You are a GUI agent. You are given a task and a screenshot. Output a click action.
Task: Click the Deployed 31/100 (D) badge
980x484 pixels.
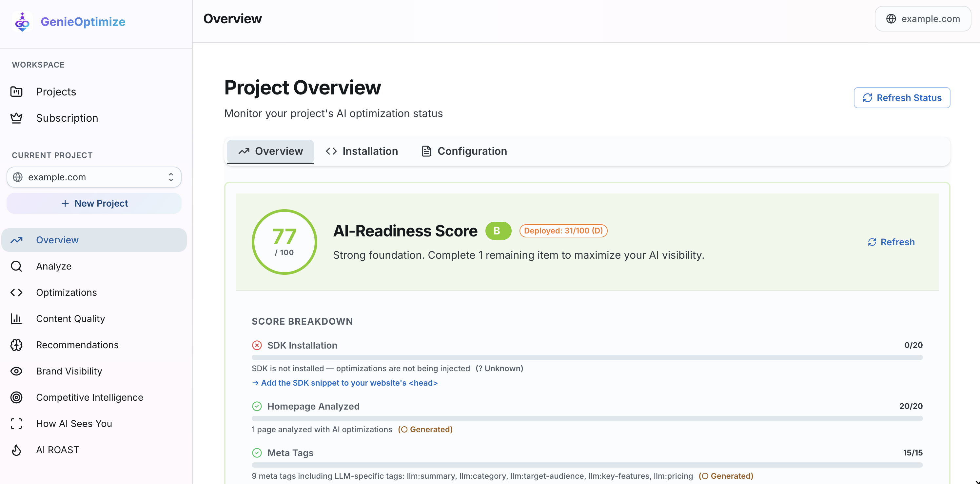tap(563, 231)
